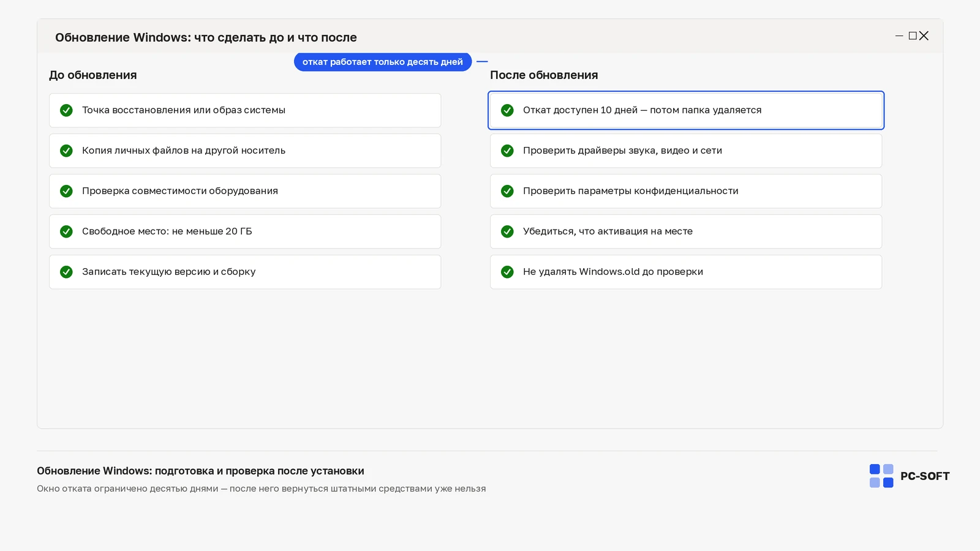Toggle check beside privacy settings item
The height and width of the screenshot is (551, 980).
(507, 191)
